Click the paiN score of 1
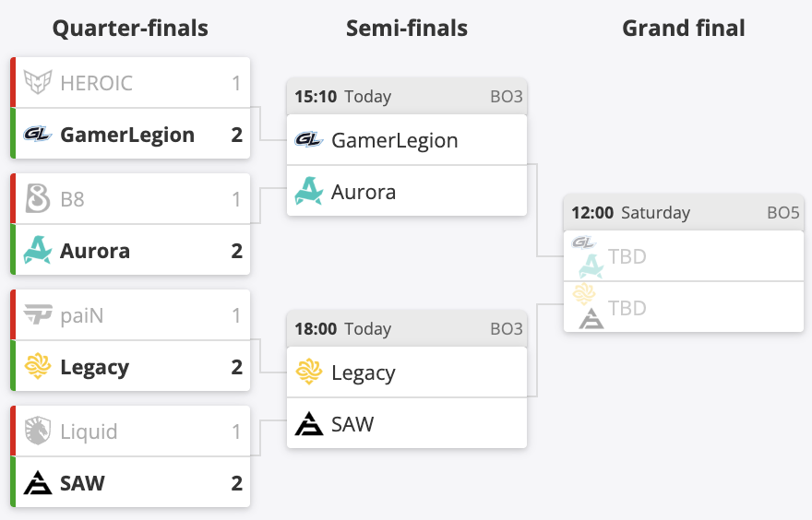This screenshot has width=812, height=520. [x=236, y=315]
